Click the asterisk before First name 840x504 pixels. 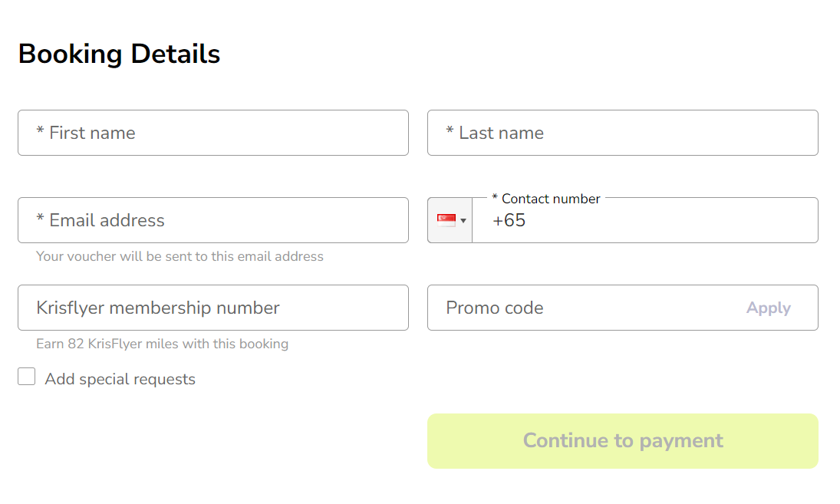click(x=40, y=130)
